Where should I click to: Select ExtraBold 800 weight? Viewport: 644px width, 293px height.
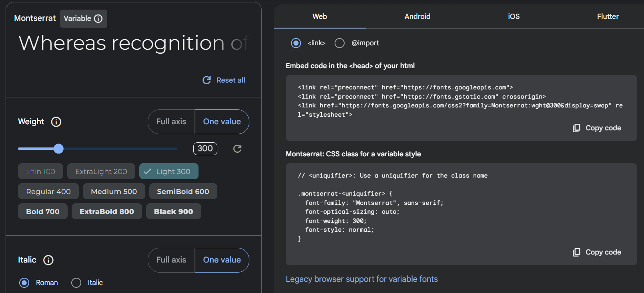coord(107,212)
